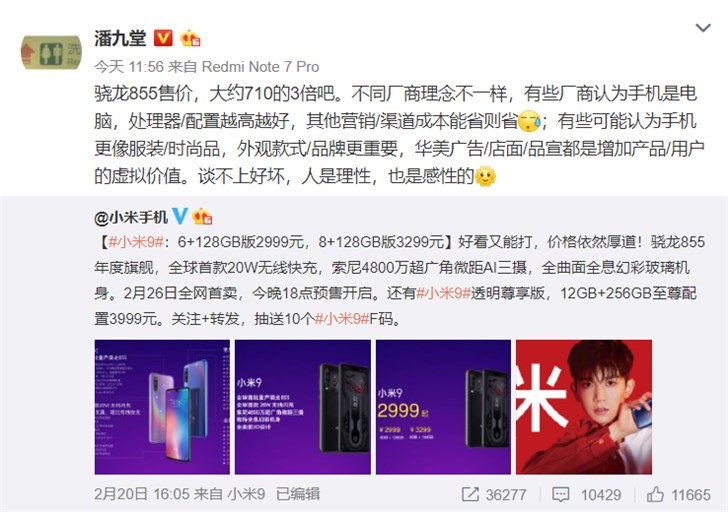The height and width of the screenshot is (512, 728).
Task: Open the post options chevron menu
Action: (703, 28)
